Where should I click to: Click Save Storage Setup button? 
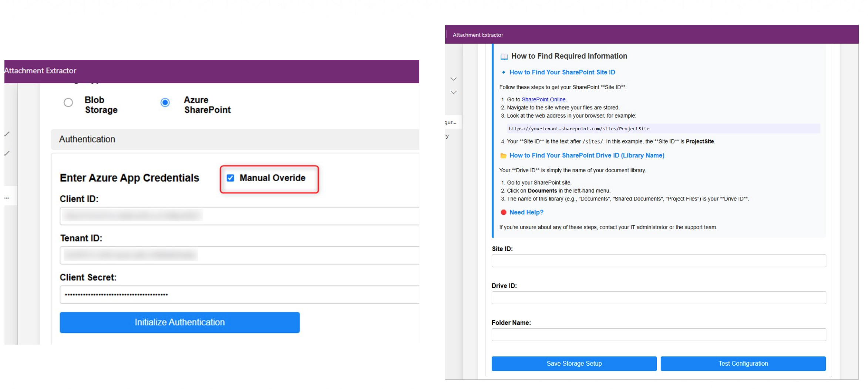point(574,364)
